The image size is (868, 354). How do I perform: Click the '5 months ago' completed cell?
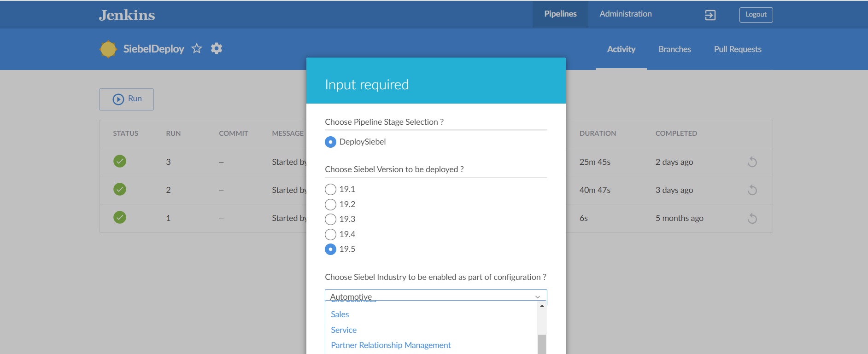[x=680, y=218]
